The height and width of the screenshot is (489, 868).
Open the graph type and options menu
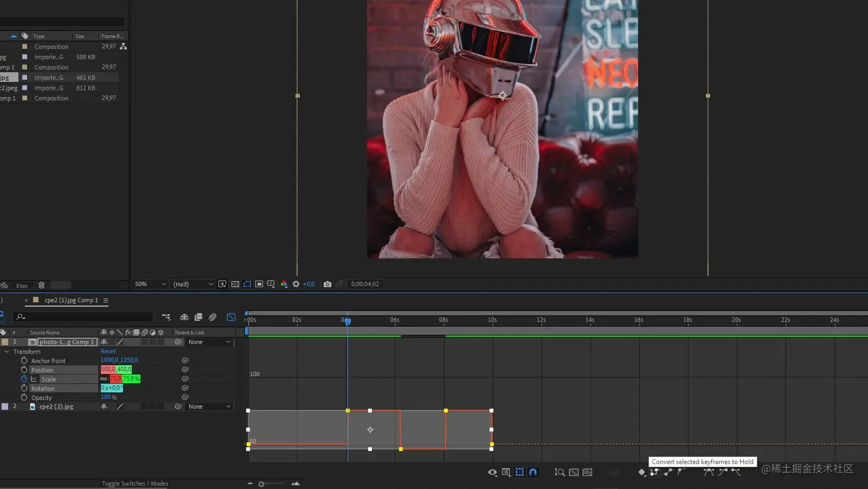pos(506,472)
